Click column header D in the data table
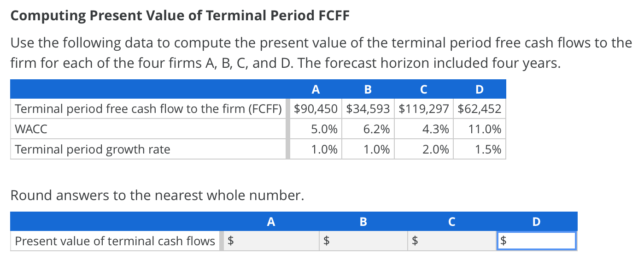Image resolution: width=644 pixels, height=272 pixels. pos(479,89)
